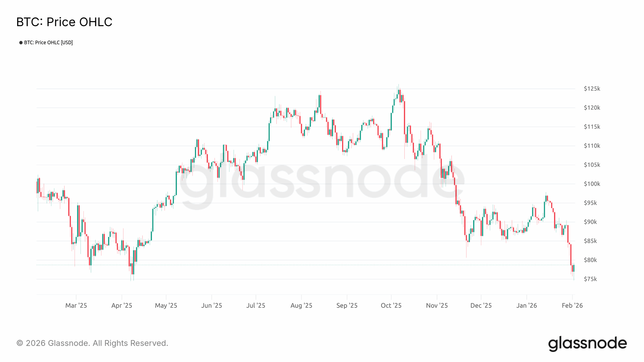This screenshot has height=362, width=644.
Task: Click the Aug '25 date label
Action: coord(301,305)
